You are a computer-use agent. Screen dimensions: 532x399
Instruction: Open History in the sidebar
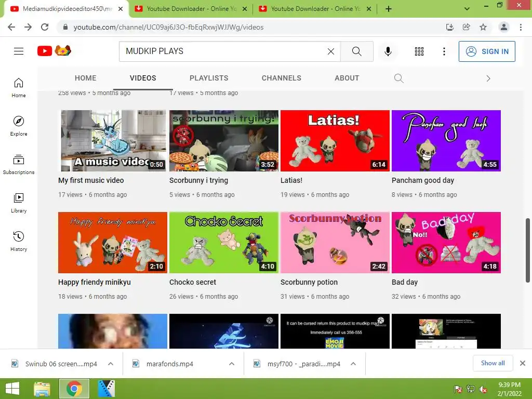(19, 241)
